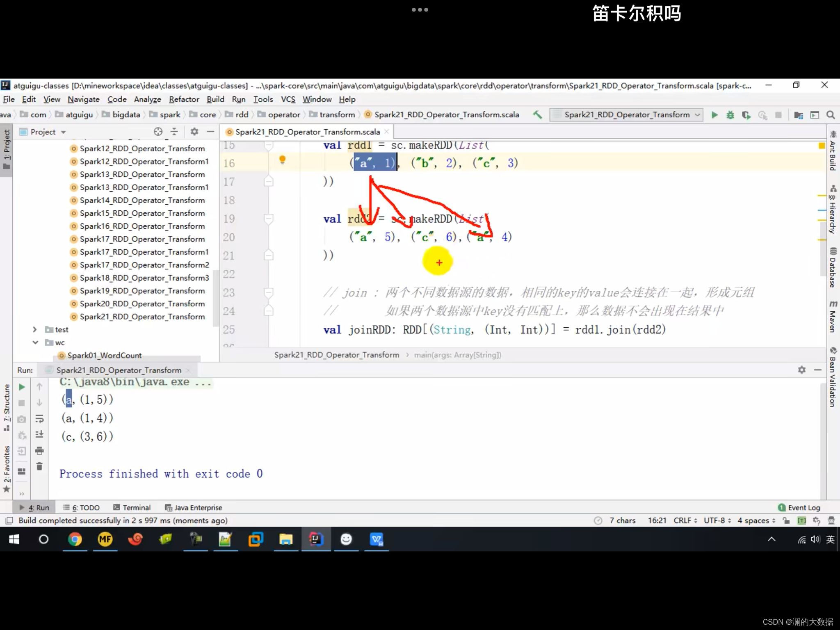
Task: Open Chrome from the Windows taskbar
Action: pos(75,539)
